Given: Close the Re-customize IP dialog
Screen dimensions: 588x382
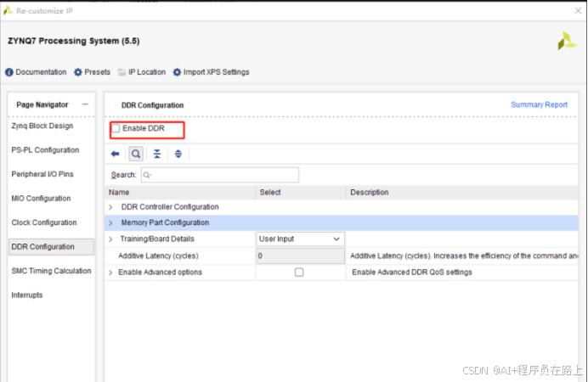Looking at the screenshot, I should (x=578, y=10).
